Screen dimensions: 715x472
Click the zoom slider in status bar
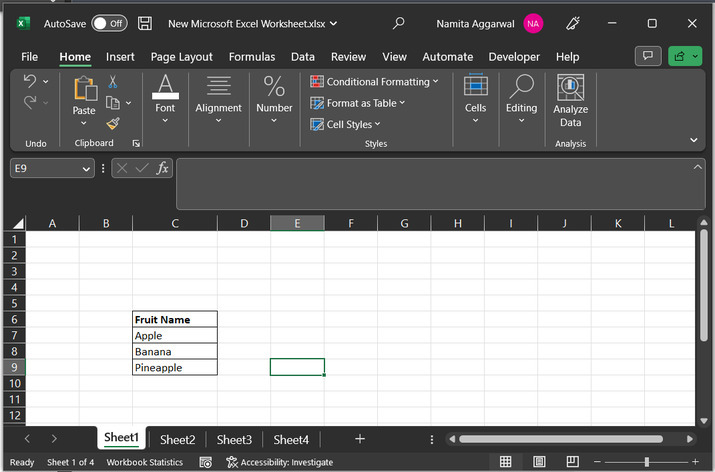647,462
